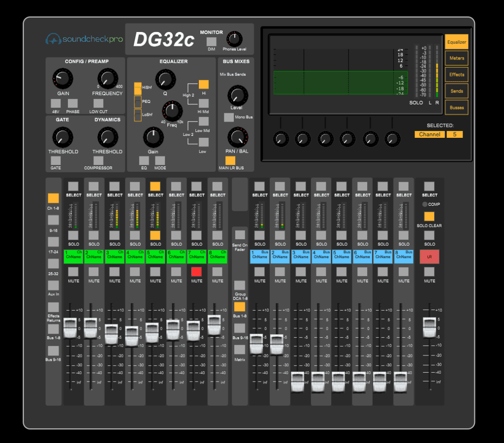Switch to Group DCA 1-8 layer

[240, 285]
